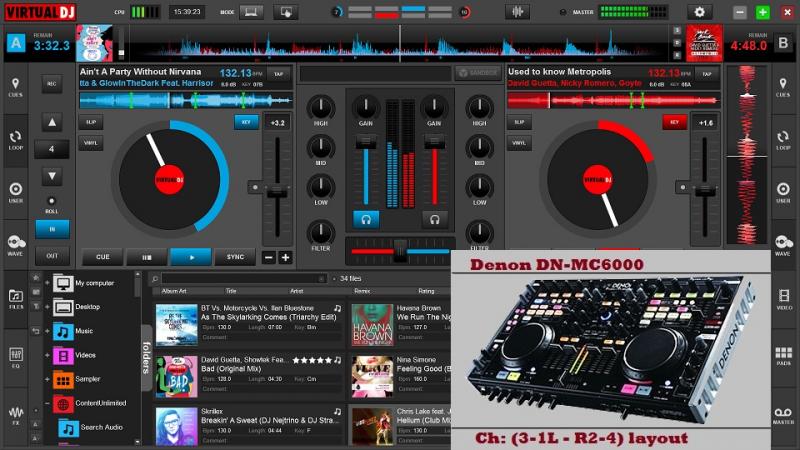The width and height of the screenshot is (800, 450).
Task: Click the search magnifier icon in browser
Action: pyautogui.click(x=155, y=279)
